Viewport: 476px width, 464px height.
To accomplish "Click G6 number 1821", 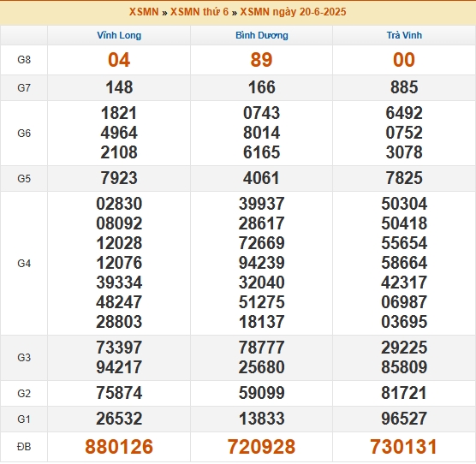I will pyautogui.click(x=119, y=113).
